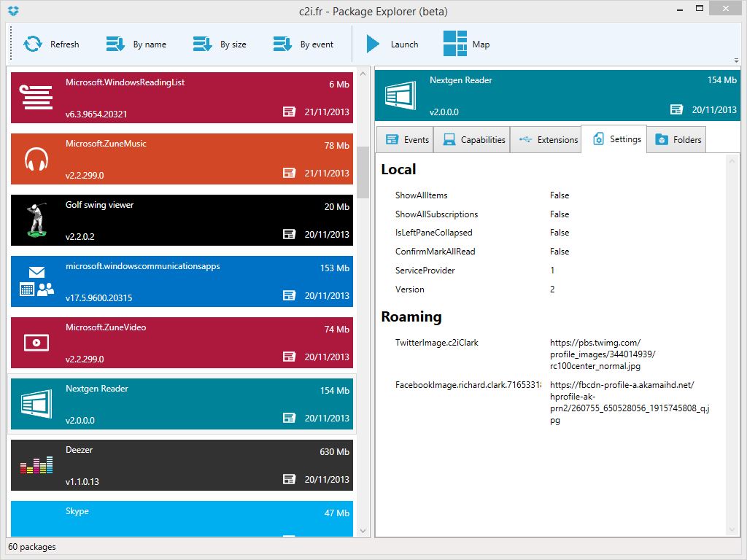Open the Folders tab
747x560 pixels.
click(x=676, y=139)
